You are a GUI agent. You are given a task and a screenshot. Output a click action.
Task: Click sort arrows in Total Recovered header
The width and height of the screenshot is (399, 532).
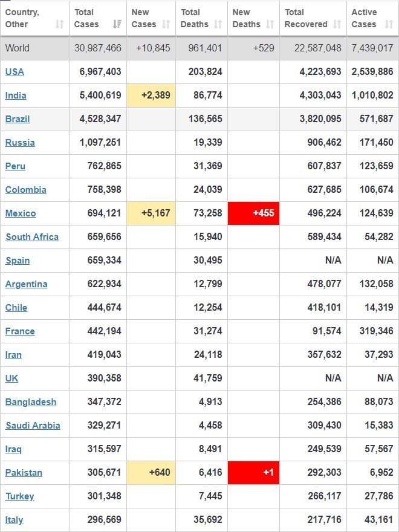pyautogui.click(x=337, y=24)
